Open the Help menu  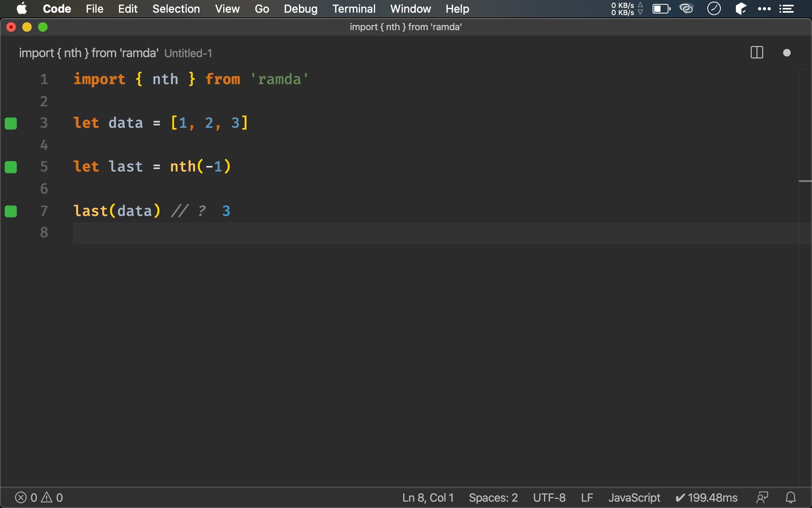(457, 9)
